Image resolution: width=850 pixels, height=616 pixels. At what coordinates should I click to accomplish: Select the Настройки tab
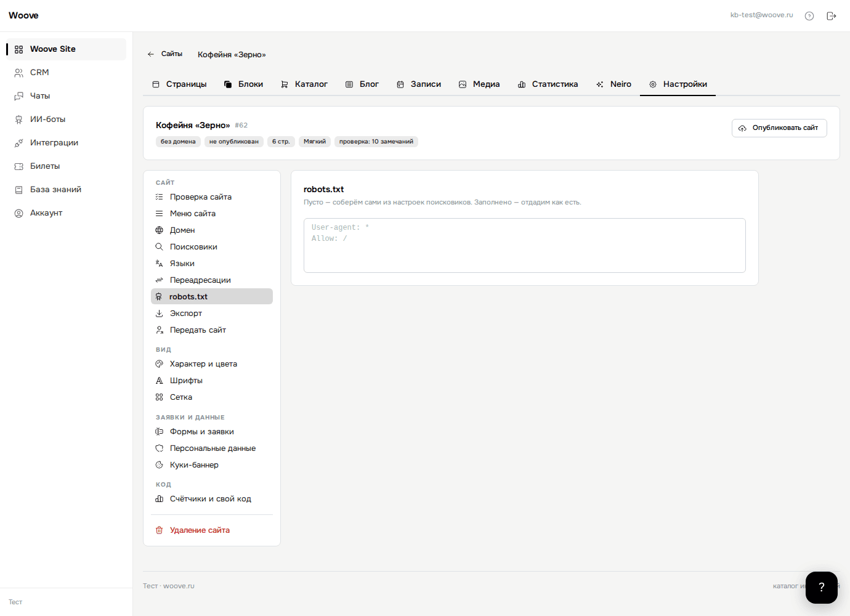point(678,84)
